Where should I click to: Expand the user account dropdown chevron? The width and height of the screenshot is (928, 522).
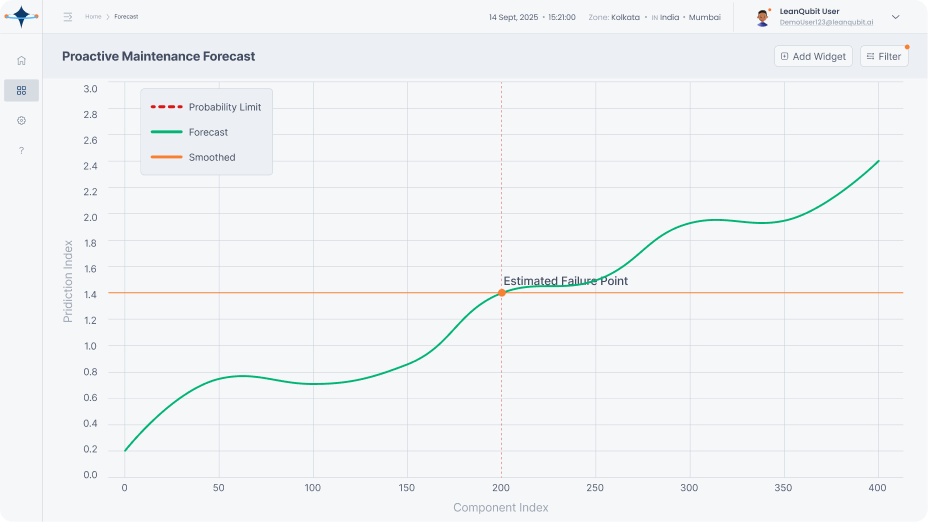pyautogui.click(x=895, y=17)
